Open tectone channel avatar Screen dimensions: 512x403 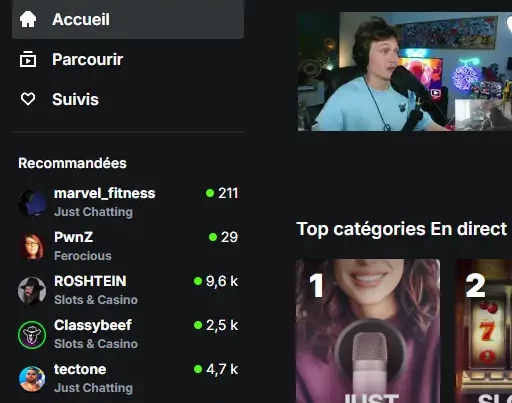click(x=32, y=379)
